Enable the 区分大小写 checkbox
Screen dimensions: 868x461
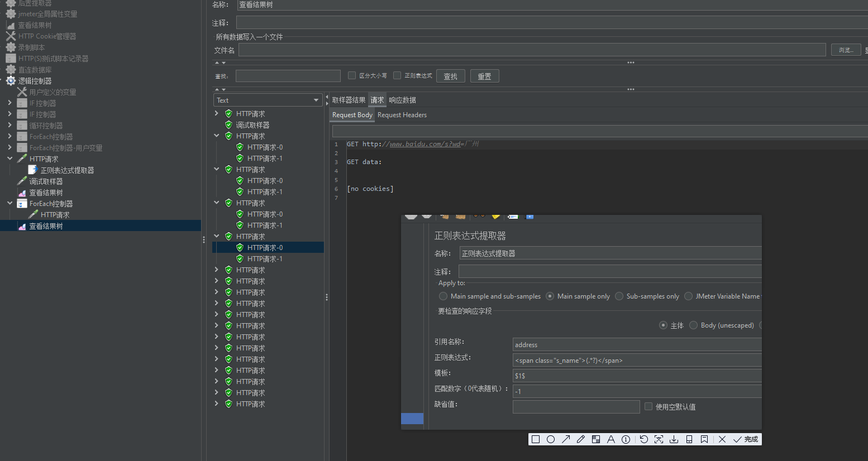(352, 75)
